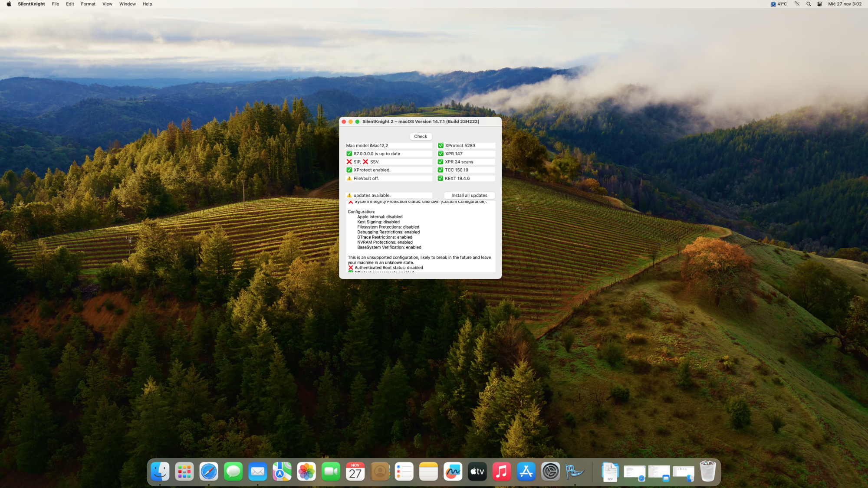Viewport: 868px width, 488px height.
Task: Click the XProtect 5283 green checkmark
Action: click(441, 146)
